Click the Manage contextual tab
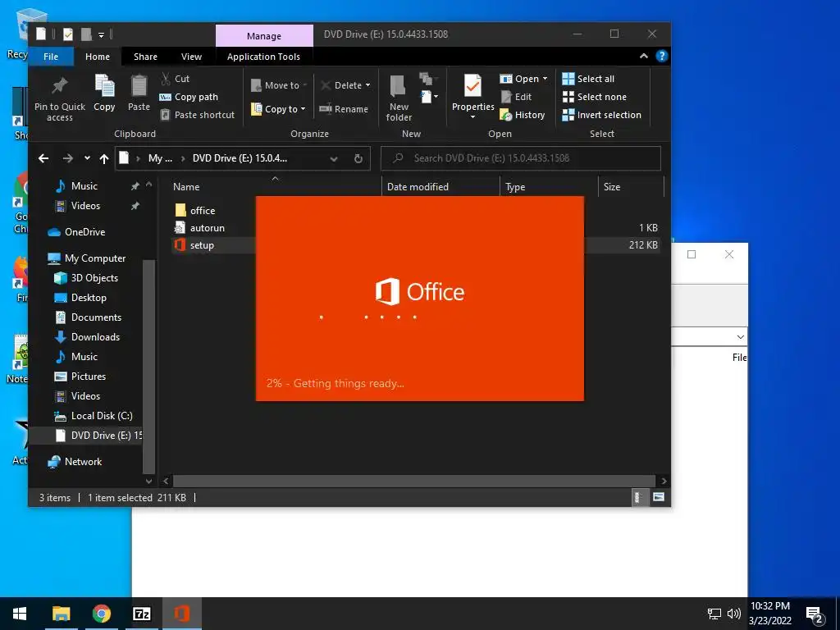The width and height of the screenshot is (840, 630). click(264, 36)
